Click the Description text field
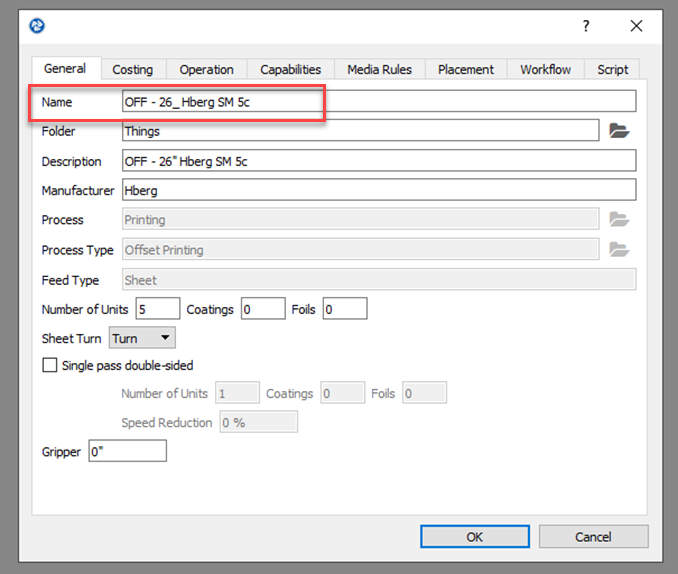The width and height of the screenshot is (678, 574). pyautogui.click(x=379, y=160)
